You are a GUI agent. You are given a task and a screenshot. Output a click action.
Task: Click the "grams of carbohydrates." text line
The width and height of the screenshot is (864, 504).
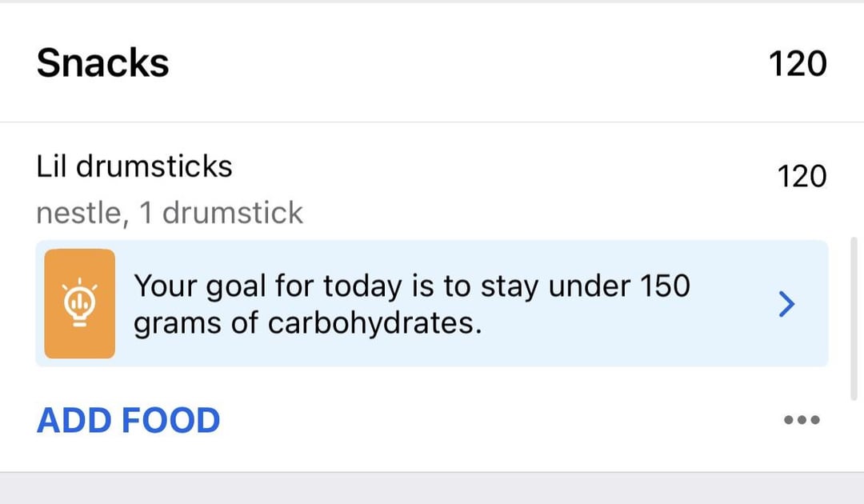[x=308, y=323]
